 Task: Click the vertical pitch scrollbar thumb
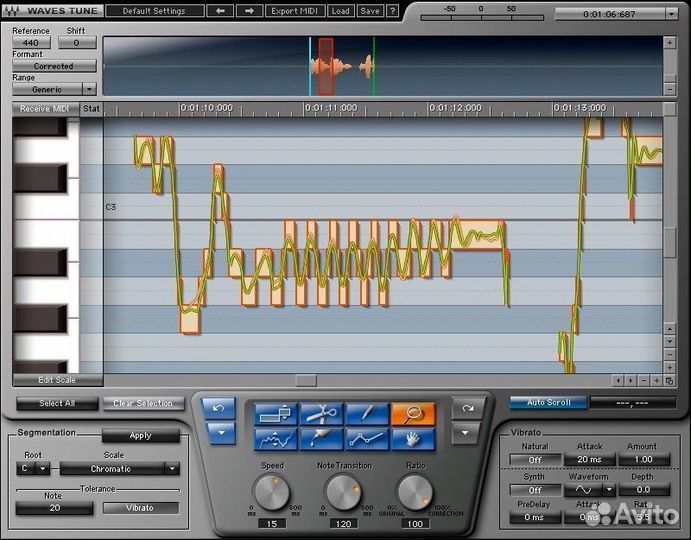click(x=669, y=242)
